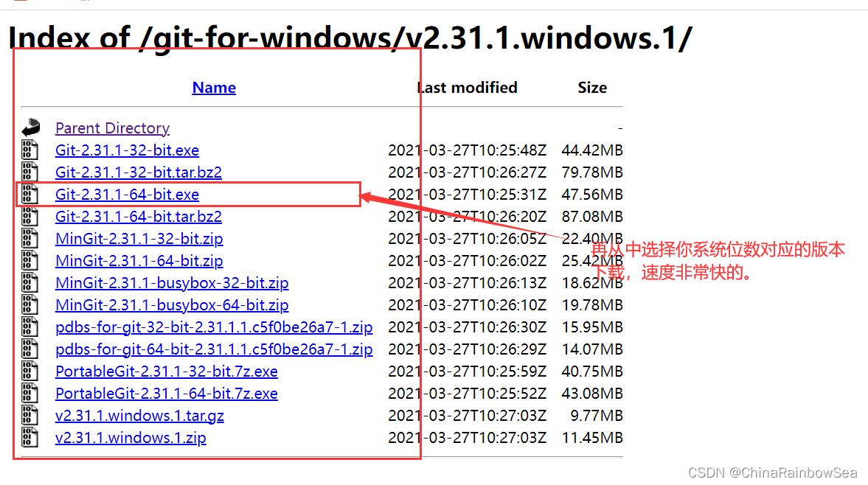The width and height of the screenshot is (868, 485).
Task: Click file icon beside MinGit-2.31.1-64-bit.zip
Action: (x=30, y=260)
